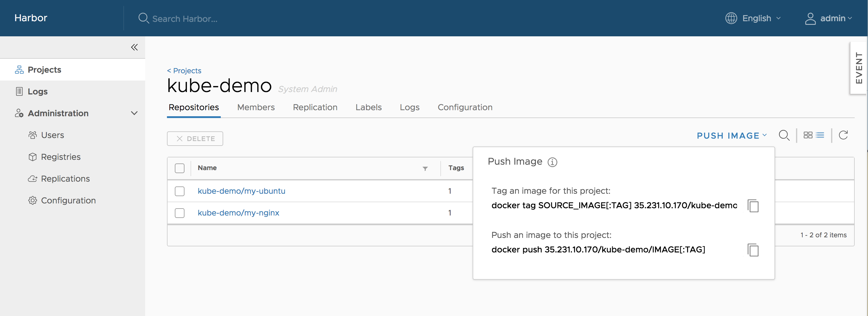Click the admin user avatar icon

(810, 18)
